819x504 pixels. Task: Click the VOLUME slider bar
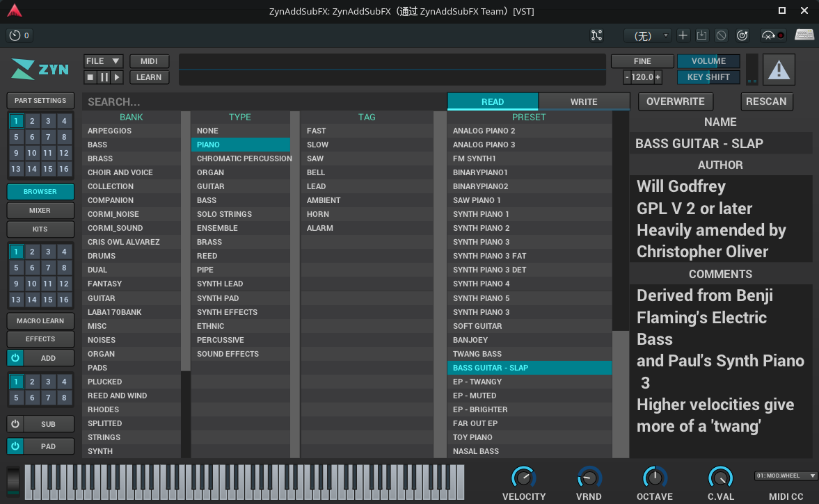708,61
